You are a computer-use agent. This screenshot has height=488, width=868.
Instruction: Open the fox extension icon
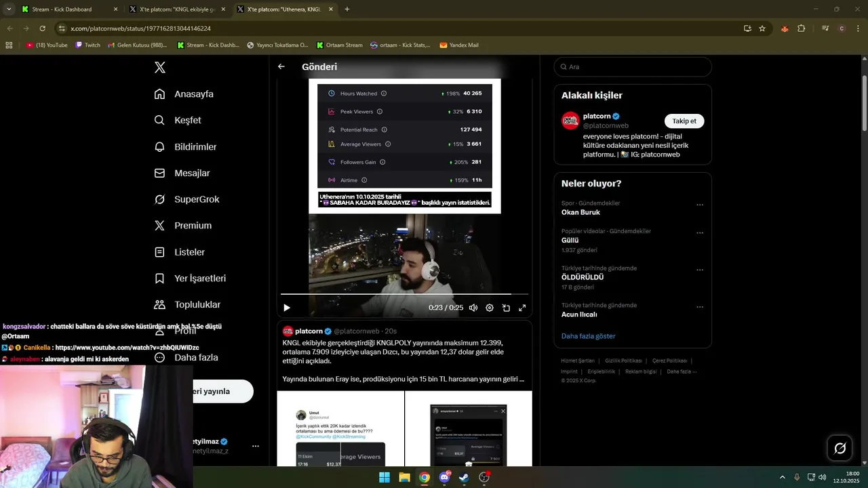pyautogui.click(x=785, y=28)
